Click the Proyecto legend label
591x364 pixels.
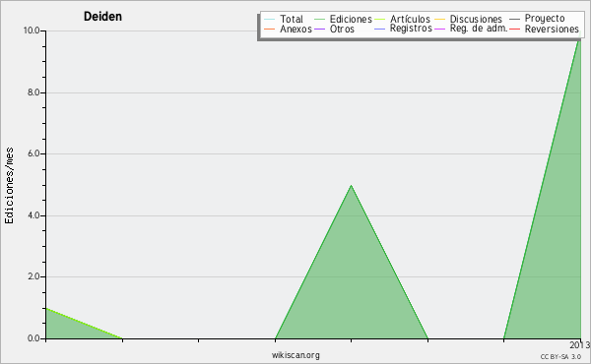545,19
